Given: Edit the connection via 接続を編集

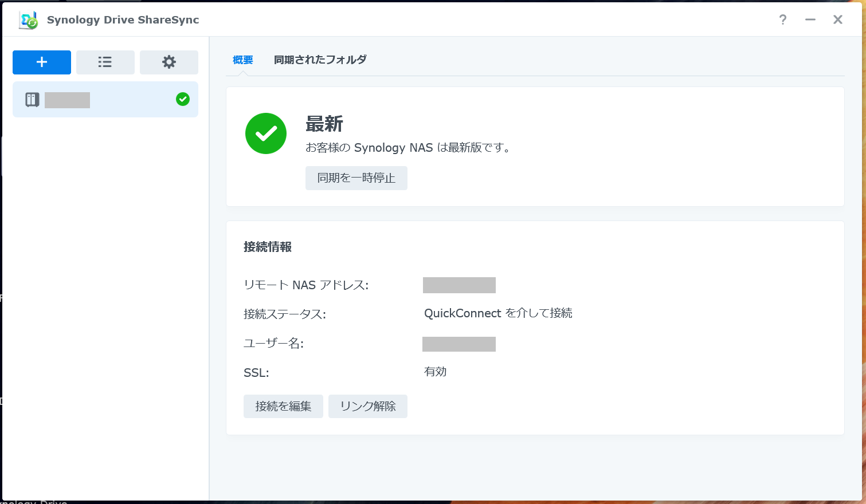Looking at the screenshot, I should coord(283,406).
